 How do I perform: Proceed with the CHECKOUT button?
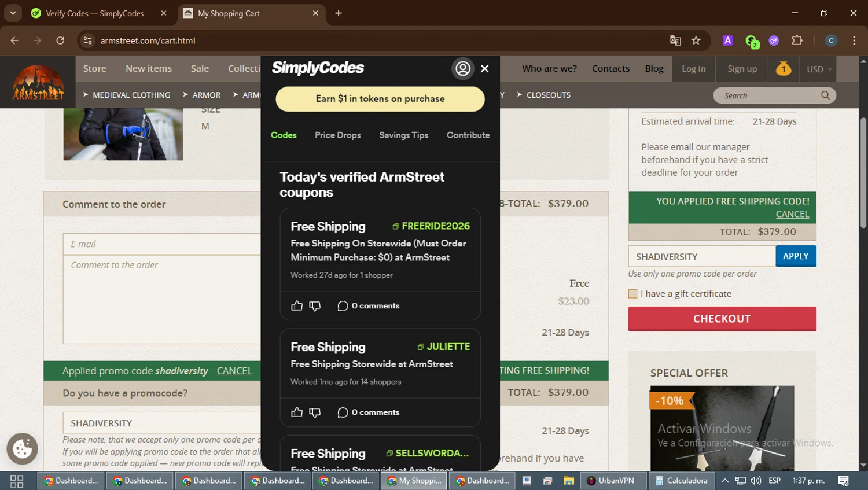(722, 319)
